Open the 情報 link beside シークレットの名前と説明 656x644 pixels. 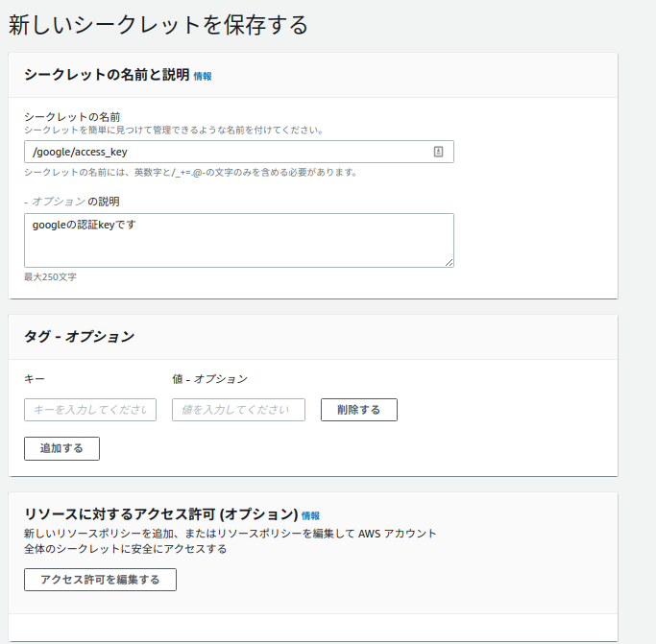point(203,76)
